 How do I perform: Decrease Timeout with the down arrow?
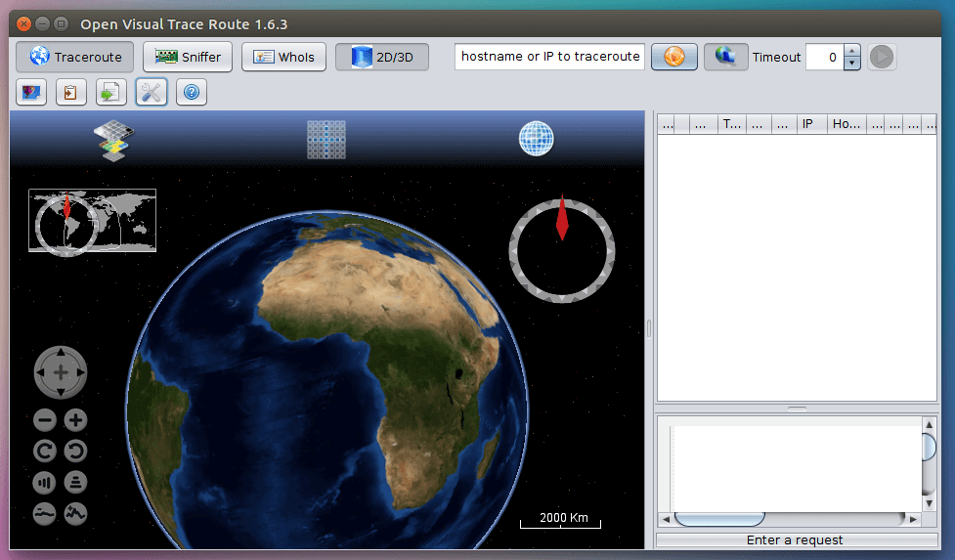click(x=851, y=64)
